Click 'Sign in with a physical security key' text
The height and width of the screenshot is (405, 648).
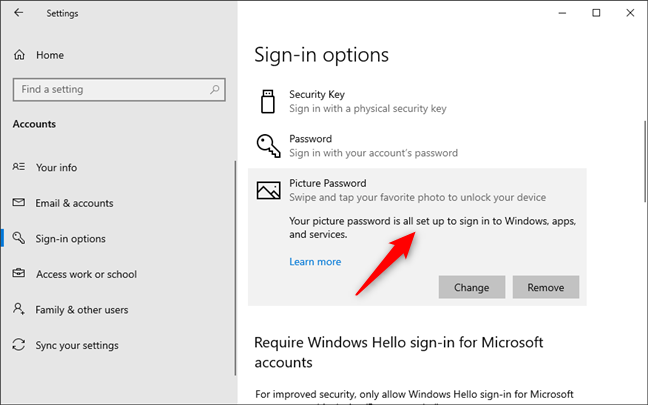tap(368, 108)
